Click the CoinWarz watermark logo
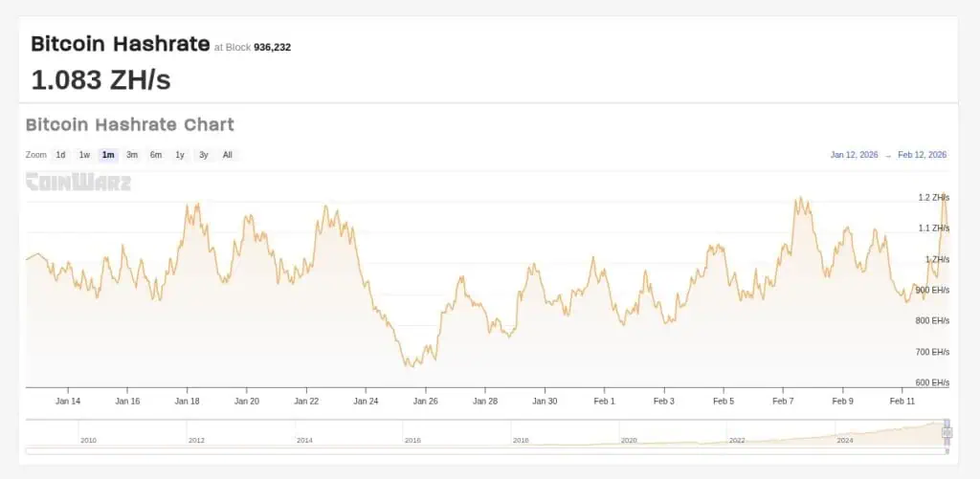The width and height of the screenshot is (980, 479). (78, 182)
